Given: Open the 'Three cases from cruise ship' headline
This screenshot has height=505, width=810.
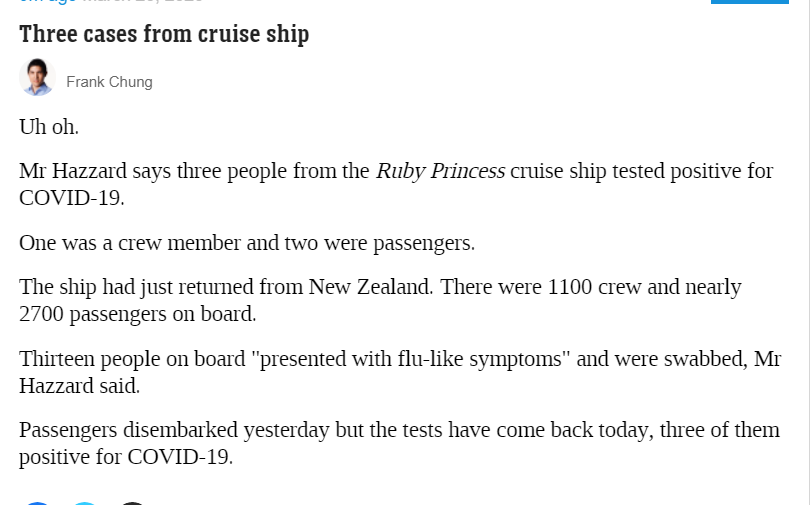Looking at the screenshot, I should coord(164,34).
